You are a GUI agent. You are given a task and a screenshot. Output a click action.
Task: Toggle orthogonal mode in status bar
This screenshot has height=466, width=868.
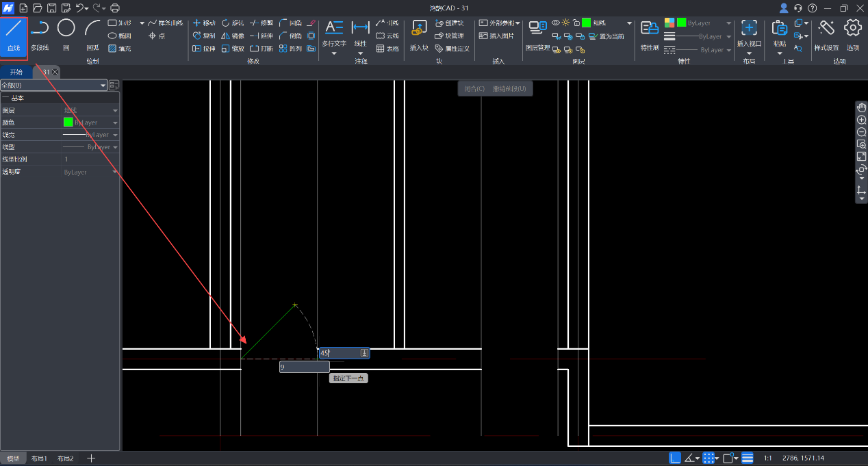[x=675, y=458]
